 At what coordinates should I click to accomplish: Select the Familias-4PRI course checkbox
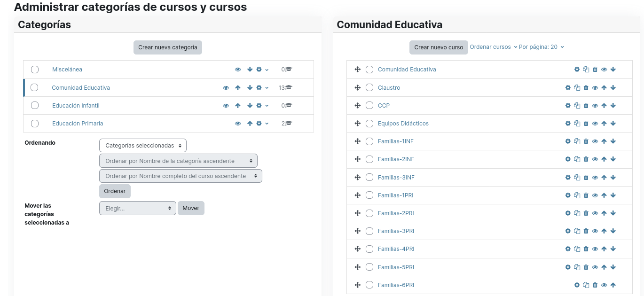tap(369, 249)
